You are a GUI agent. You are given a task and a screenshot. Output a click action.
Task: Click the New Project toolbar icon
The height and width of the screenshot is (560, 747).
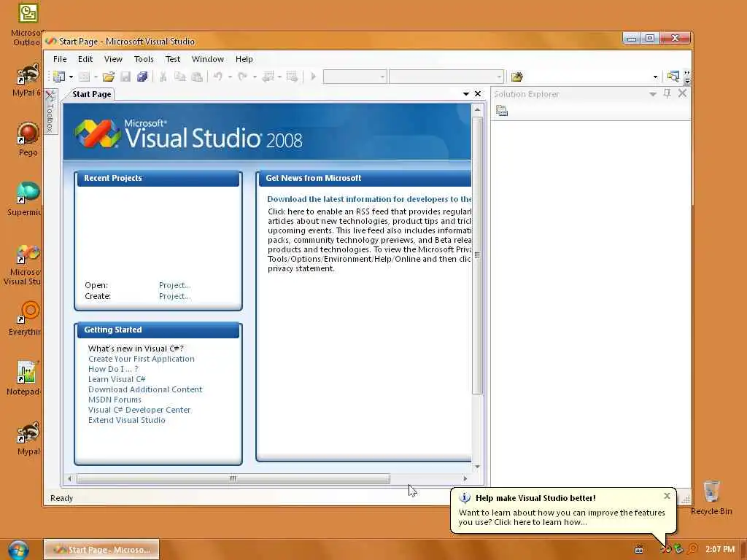pos(59,77)
